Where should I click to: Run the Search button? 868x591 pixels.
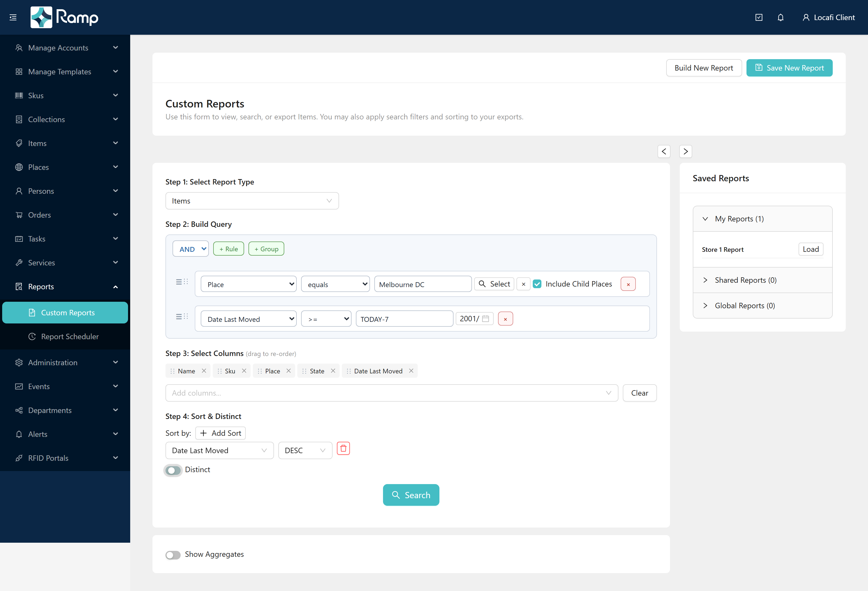click(411, 495)
